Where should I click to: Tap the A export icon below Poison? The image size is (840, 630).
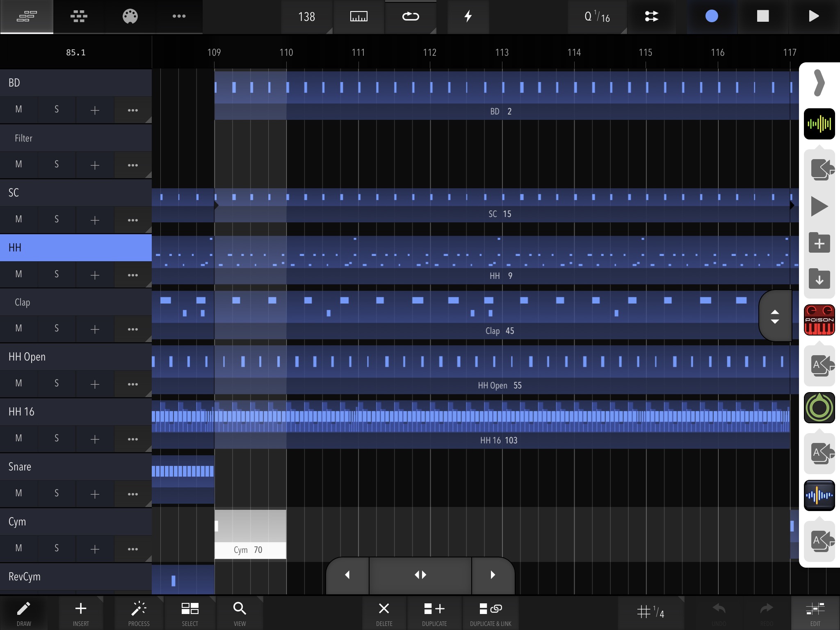coord(822,365)
